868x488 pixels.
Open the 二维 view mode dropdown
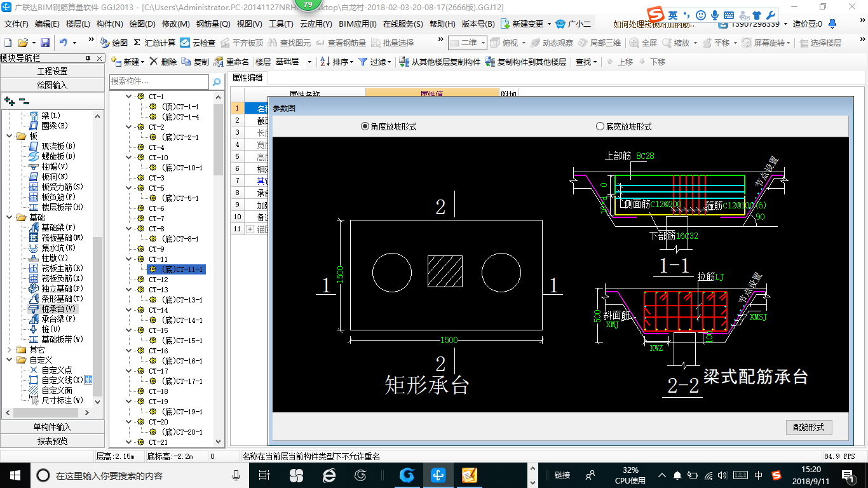(468, 43)
